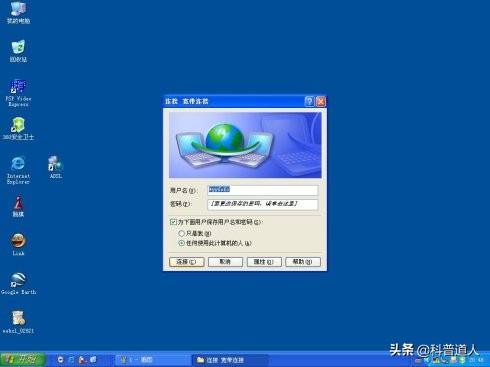The image size is (490, 367).
Task: Select the 任何使用此计算机的人 radio button
Action: pos(182,243)
